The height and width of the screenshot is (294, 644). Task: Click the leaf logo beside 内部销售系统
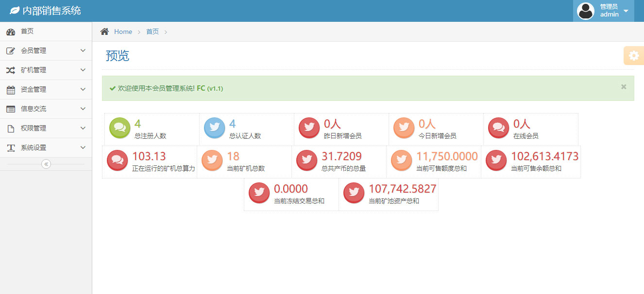click(15, 11)
